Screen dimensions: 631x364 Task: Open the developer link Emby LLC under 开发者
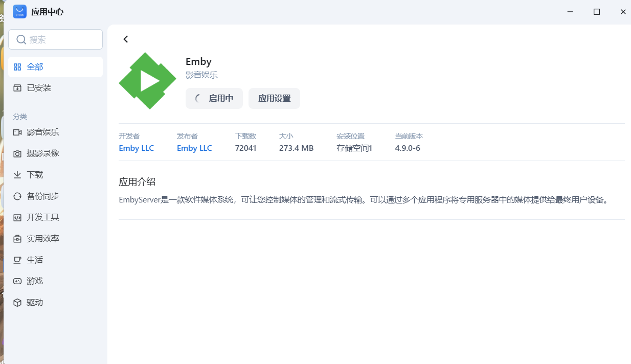[136, 148]
